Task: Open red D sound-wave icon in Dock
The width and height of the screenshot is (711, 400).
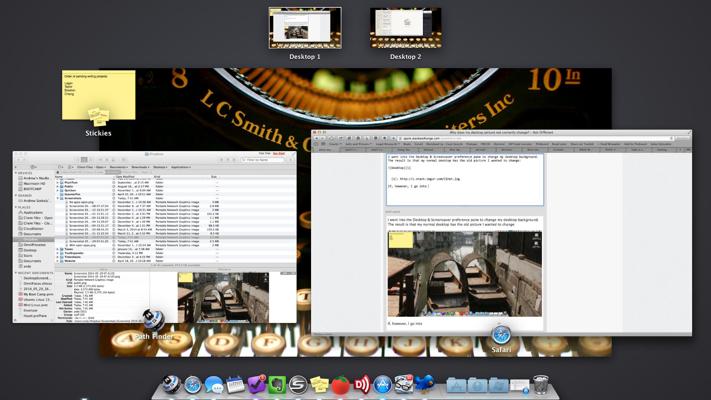Action: tap(362, 385)
